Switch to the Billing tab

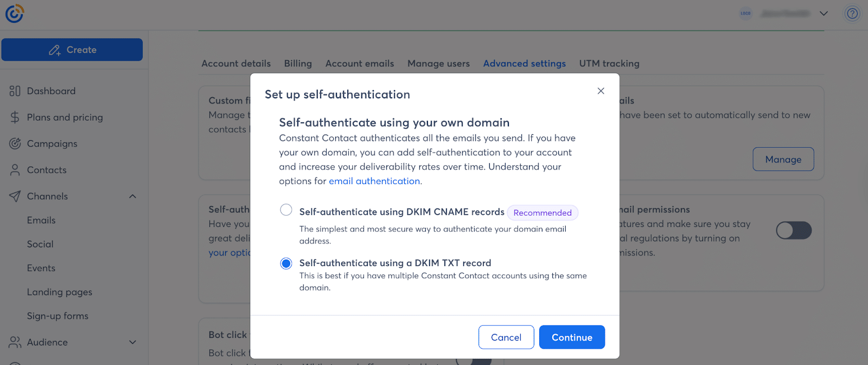(298, 64)
